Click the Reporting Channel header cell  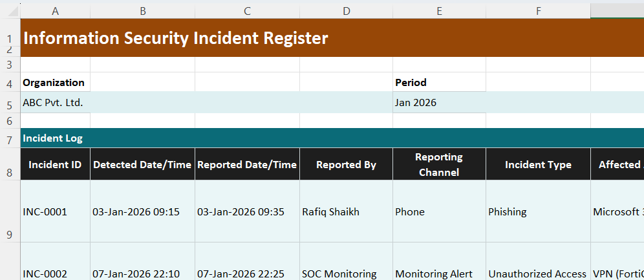[x=439, y=165]
